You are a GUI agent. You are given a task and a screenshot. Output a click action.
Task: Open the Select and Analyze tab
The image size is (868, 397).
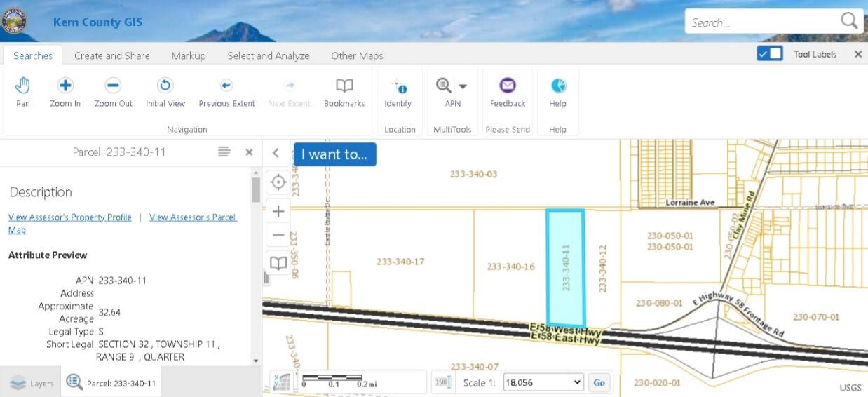pyautogui.click(x=268, y=55)
